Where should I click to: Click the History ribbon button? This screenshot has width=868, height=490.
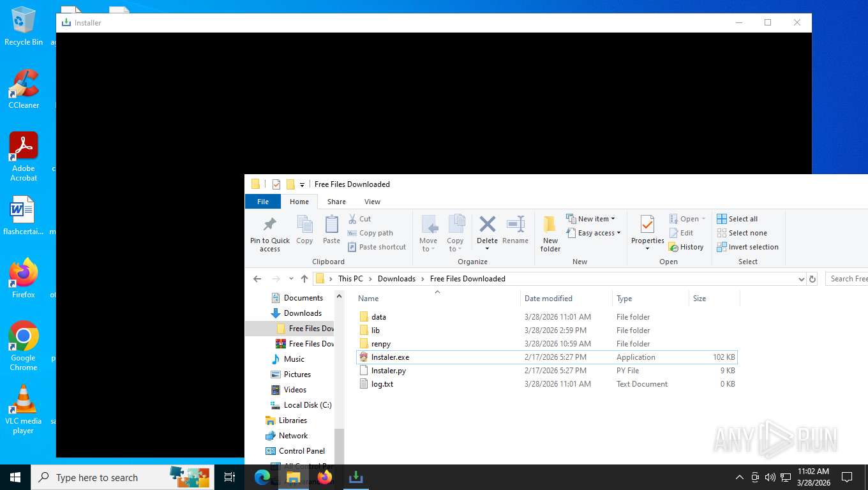686,247
